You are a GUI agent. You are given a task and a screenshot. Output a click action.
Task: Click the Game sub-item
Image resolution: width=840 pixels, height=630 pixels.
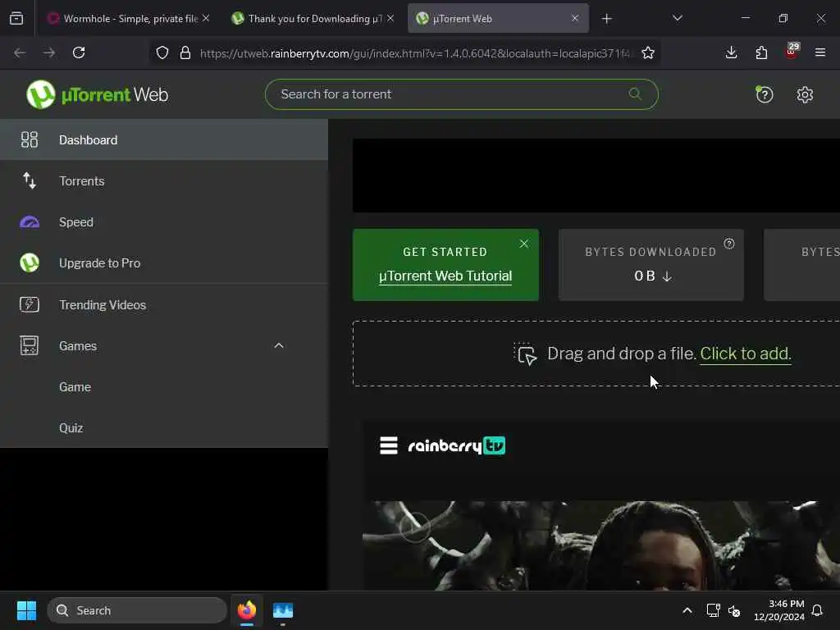[163, 387]
